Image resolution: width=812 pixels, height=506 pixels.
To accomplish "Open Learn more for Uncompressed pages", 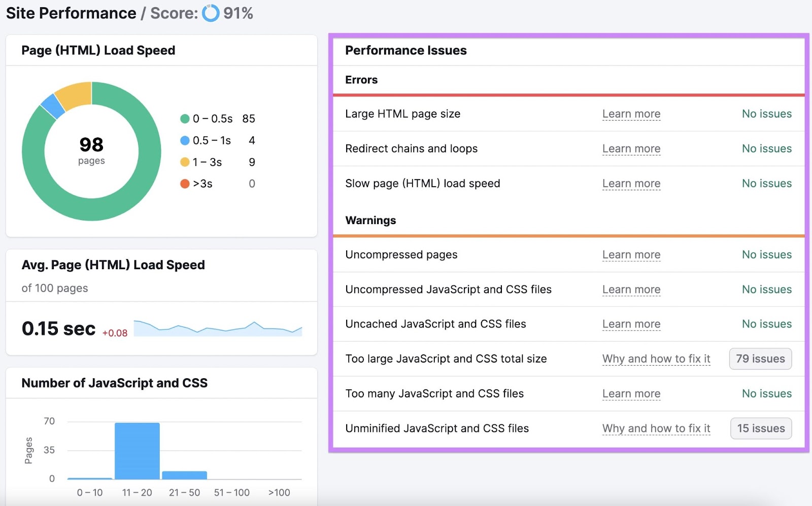I will tap(631, 255).
